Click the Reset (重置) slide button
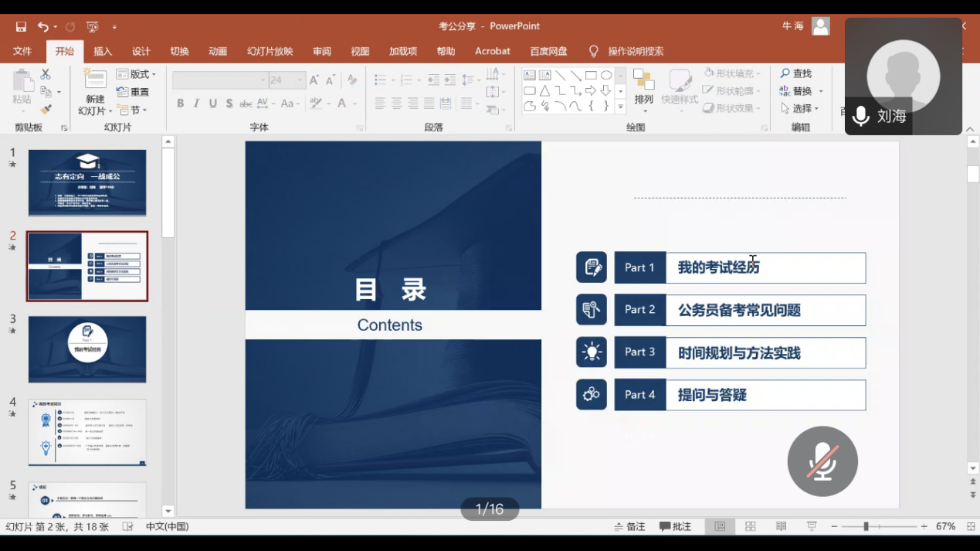This screenshot has width=980, height=551. pyautogui.click(x=133, y=92)
